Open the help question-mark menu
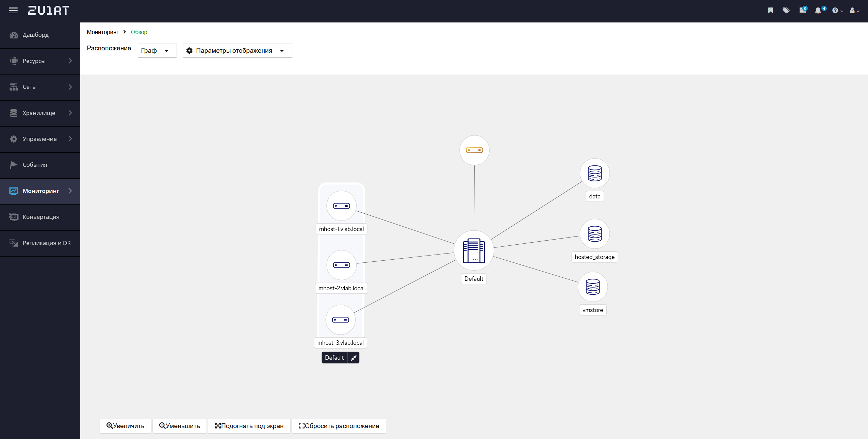The image size is (868, 439). coord(837,11)
